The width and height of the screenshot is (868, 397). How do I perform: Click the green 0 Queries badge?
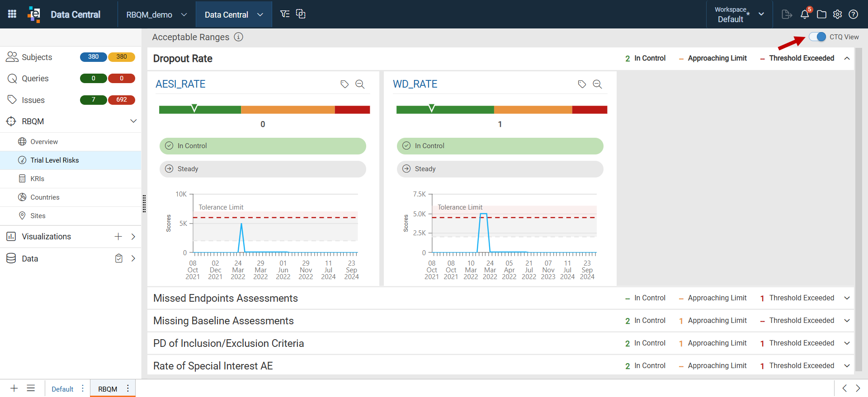coord(93,79)
